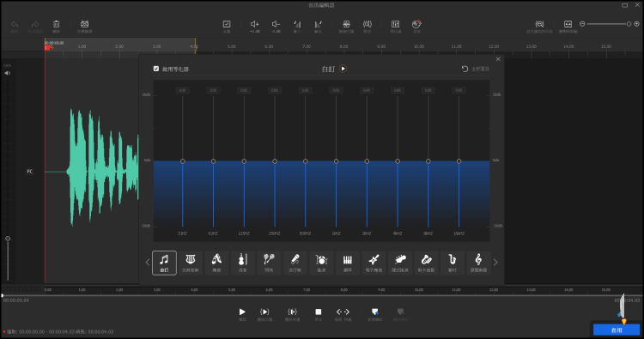Viewport: 644px width, 339px height.
Task: Click the toolbar icon right of fade-out
Action: pos(346,24)
